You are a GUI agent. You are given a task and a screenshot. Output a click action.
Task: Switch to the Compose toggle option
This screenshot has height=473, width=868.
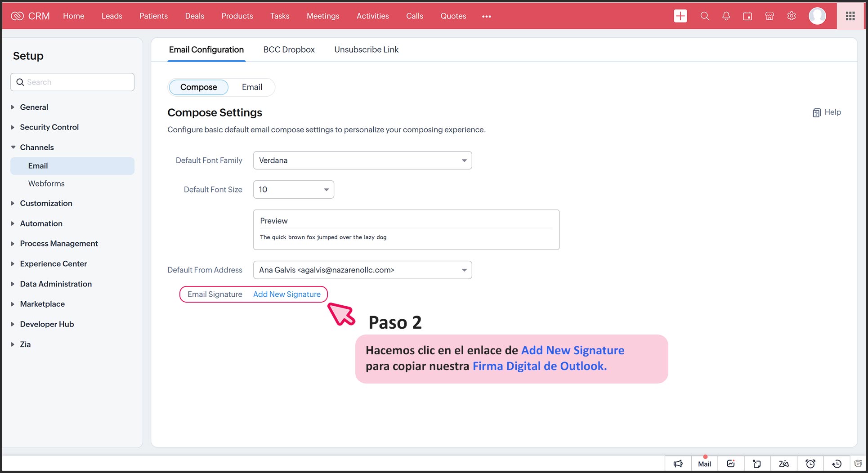pyautogui.click(x=198, y=87)
